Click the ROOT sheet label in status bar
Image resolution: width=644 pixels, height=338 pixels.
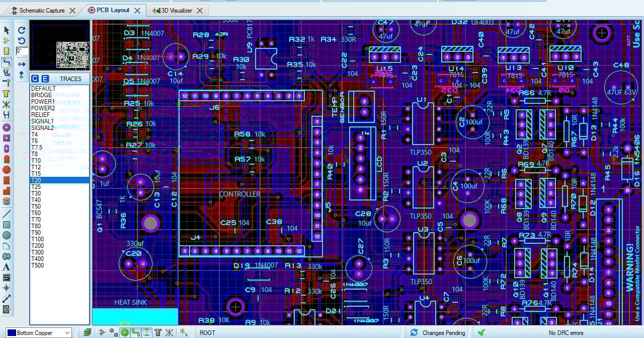click(207, 333)
